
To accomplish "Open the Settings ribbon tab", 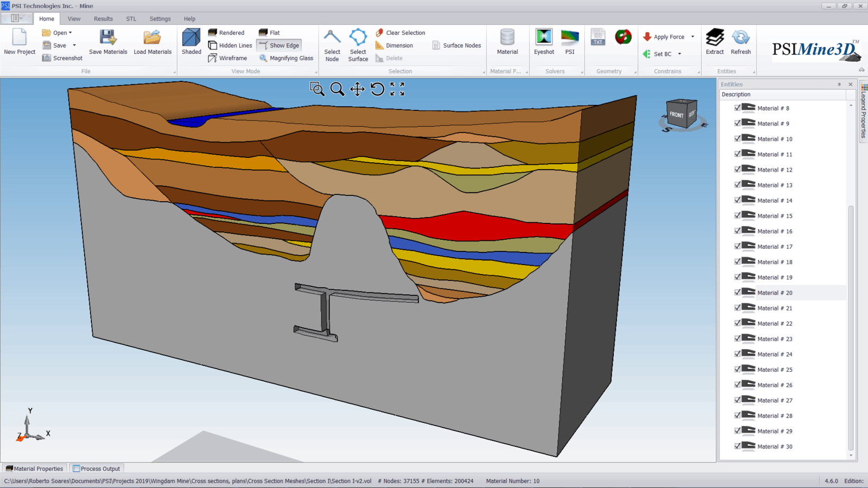I will [x=160, y=18].
